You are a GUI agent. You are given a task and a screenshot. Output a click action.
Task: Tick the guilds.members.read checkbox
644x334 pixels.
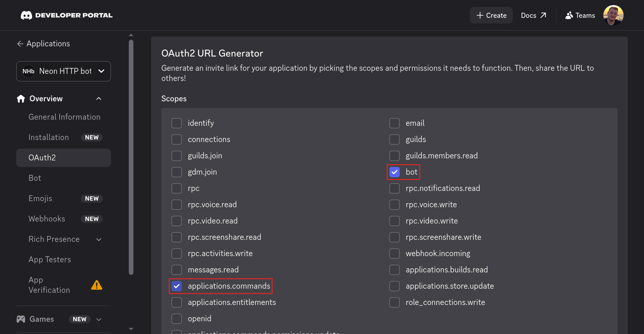click(395, 156)
